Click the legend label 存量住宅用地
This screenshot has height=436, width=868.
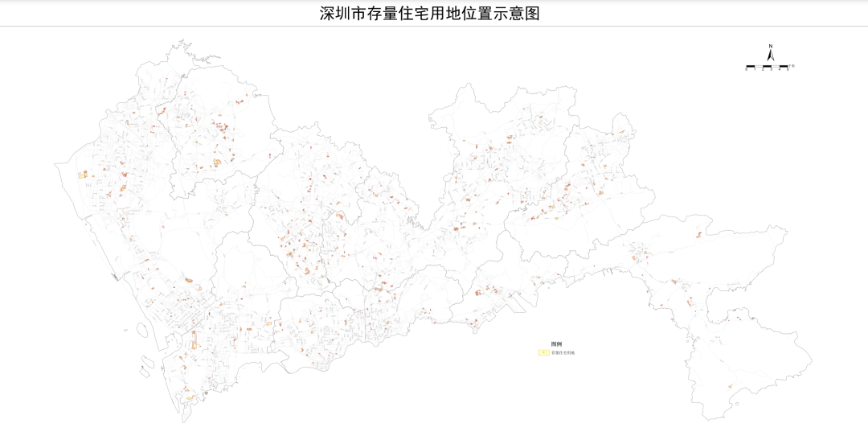point(563,352)
